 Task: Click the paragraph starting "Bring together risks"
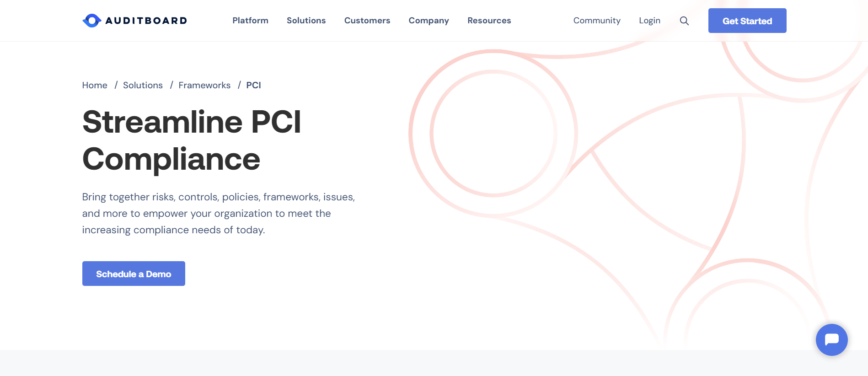(219, 213)
